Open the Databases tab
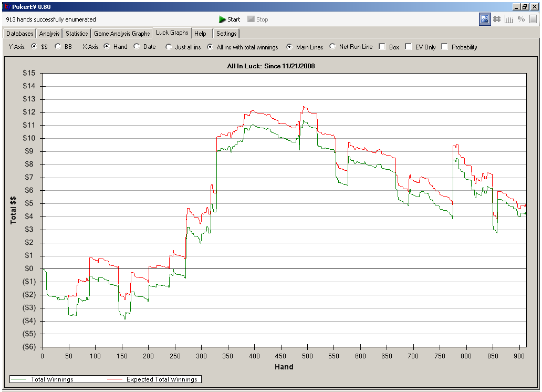The width and height of the screenshot is (542, 392). pos(20,34)
